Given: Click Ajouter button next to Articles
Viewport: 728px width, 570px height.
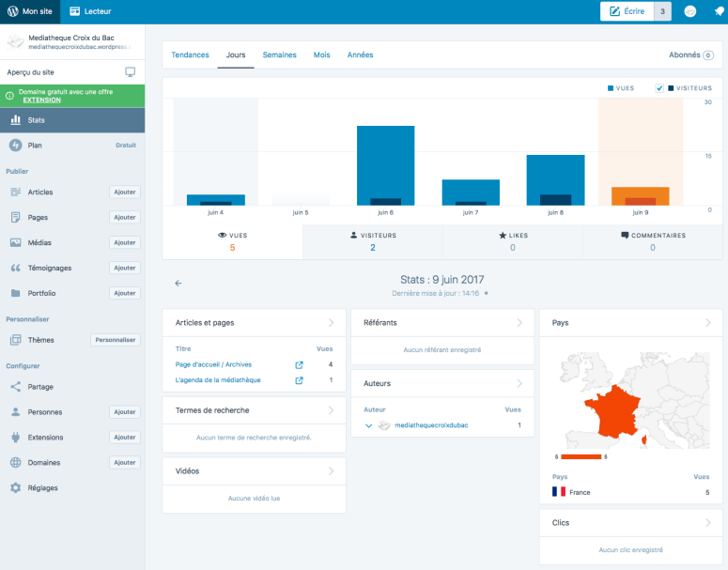Looking at the screenshot, I should (x=124, y=192).
